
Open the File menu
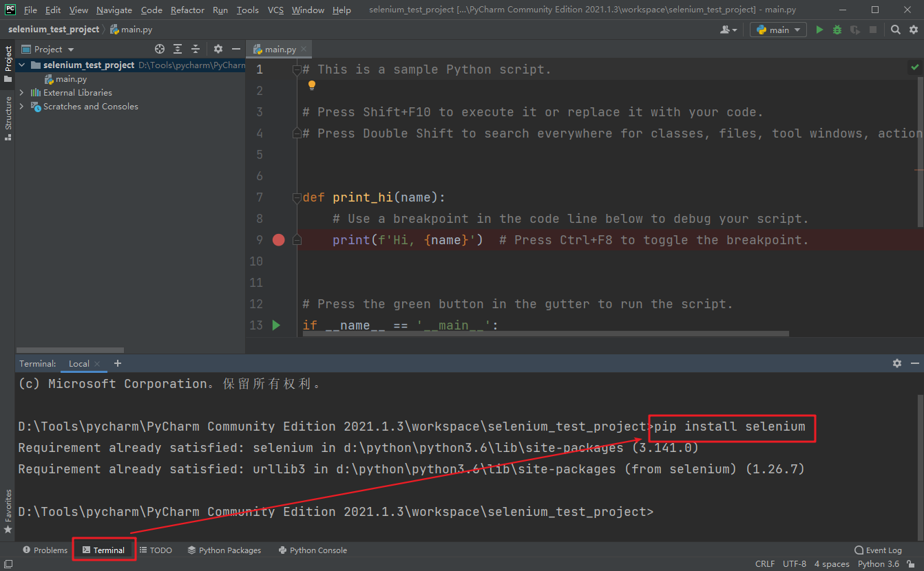30,10
